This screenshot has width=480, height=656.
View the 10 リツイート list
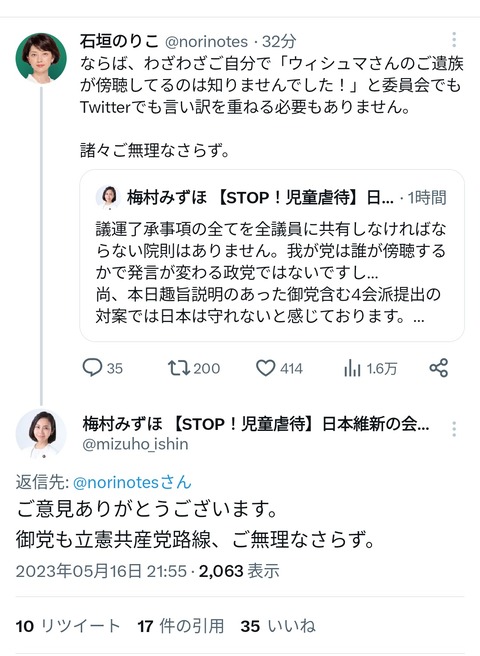tap(68, 626)
